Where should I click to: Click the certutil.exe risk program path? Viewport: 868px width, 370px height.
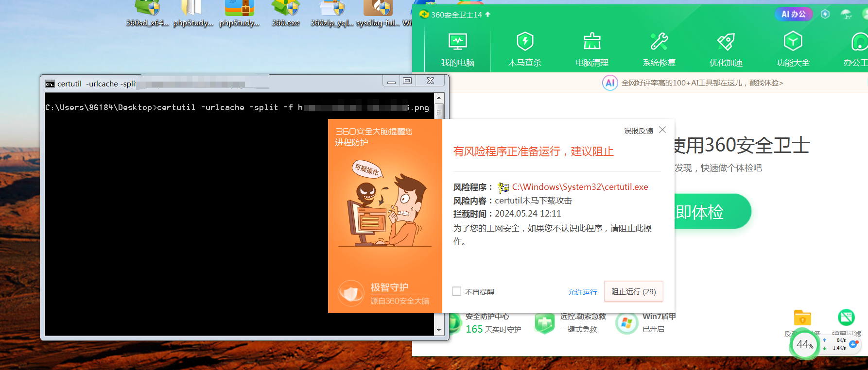(580, 187)
